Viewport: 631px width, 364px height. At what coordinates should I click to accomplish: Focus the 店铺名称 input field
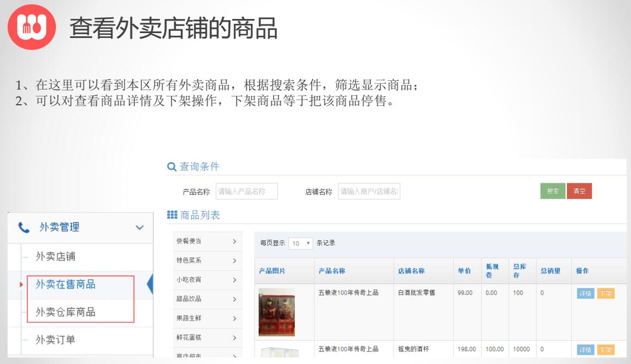pos(369,191)
